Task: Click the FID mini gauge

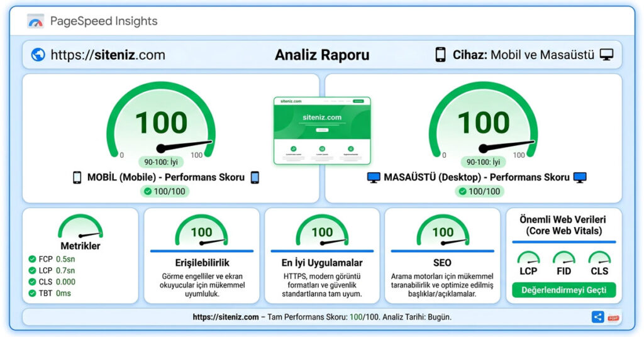Action: [564, 257]
